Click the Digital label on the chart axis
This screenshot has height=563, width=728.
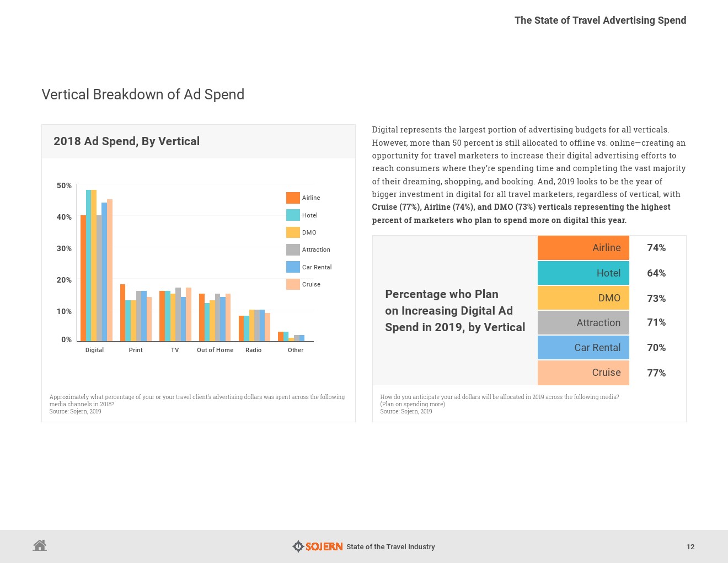click(x=94, y=350)
